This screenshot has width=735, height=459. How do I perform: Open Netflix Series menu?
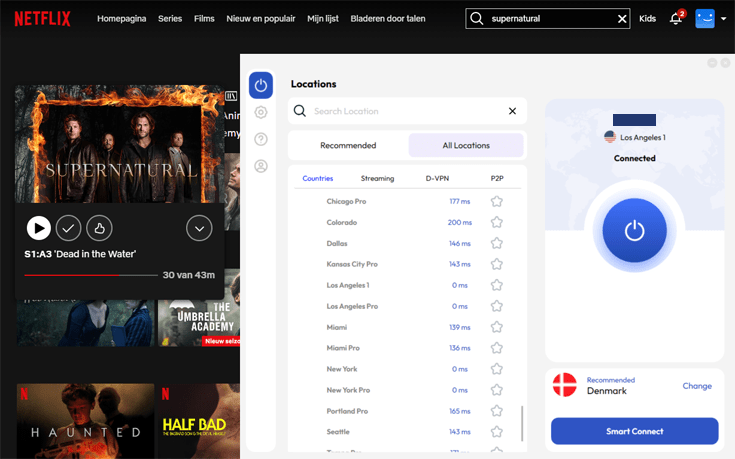coord(170,19)
